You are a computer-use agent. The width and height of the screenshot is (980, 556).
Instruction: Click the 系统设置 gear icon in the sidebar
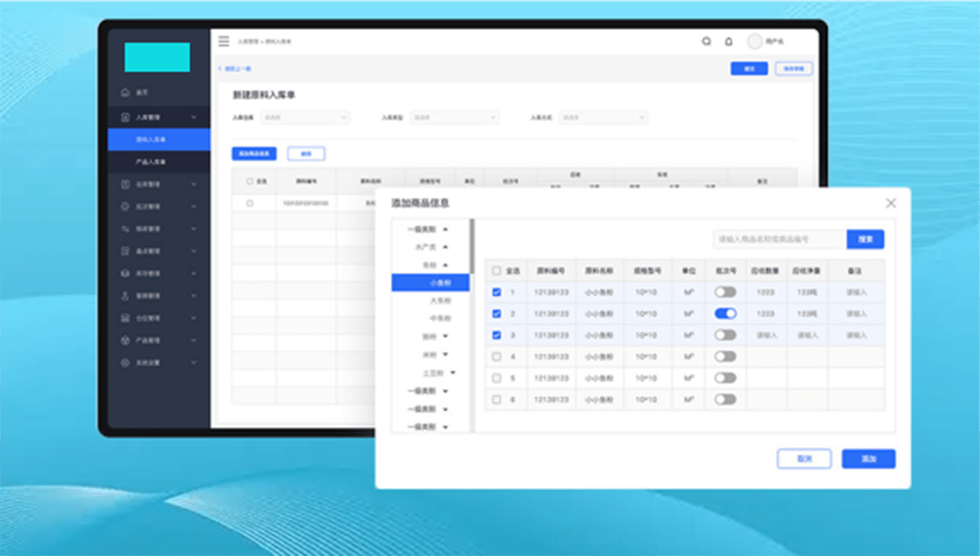click(125, 363)
